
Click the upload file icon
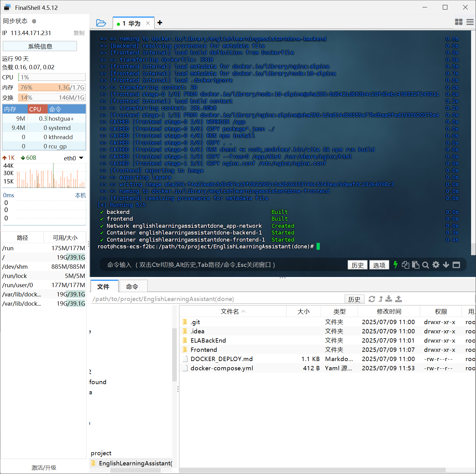pyautogui.click(x=399, y=299)
